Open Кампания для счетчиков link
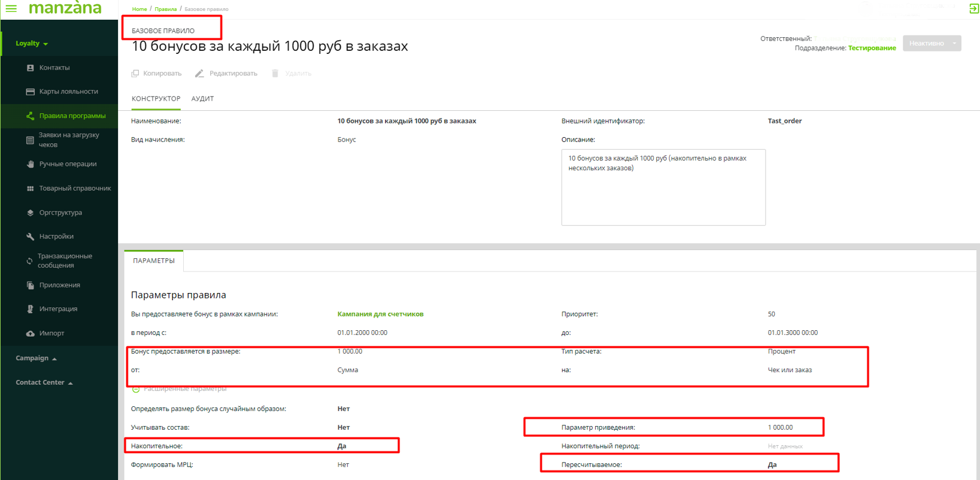The width and height of the screenshot is (980, 480). (x=380, y=314)
